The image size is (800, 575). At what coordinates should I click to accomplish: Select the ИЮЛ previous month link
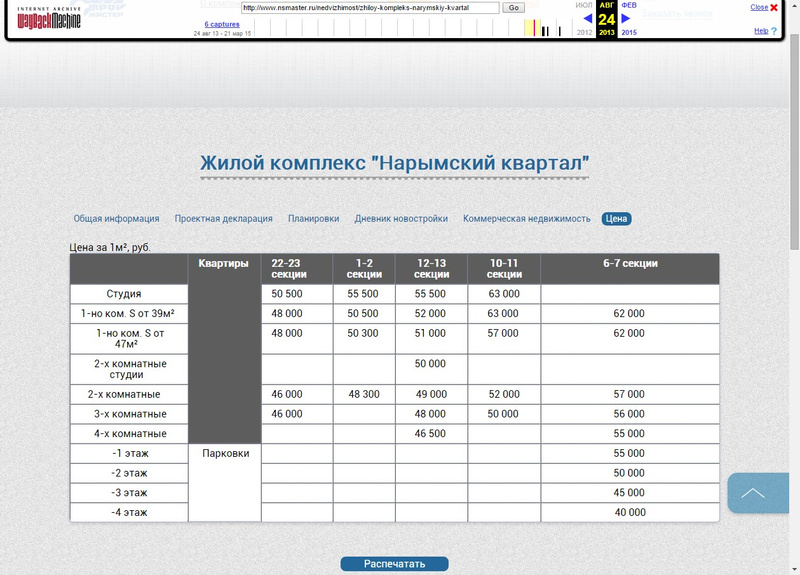coord(585,5)
